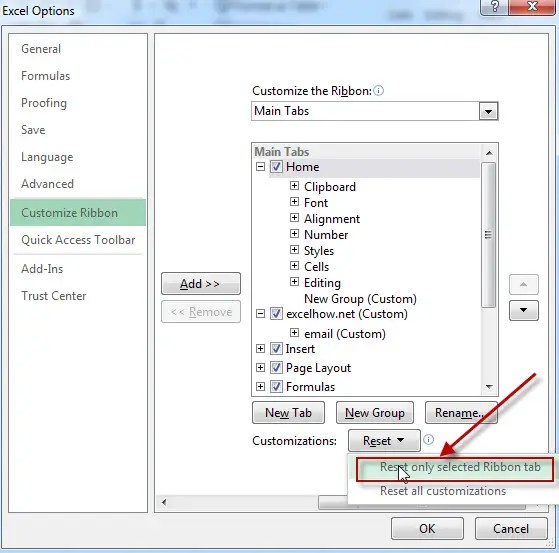Viewport: 559px width, 553px height.
Task: Click the Help question mark button
Action: tap(494, 6)
